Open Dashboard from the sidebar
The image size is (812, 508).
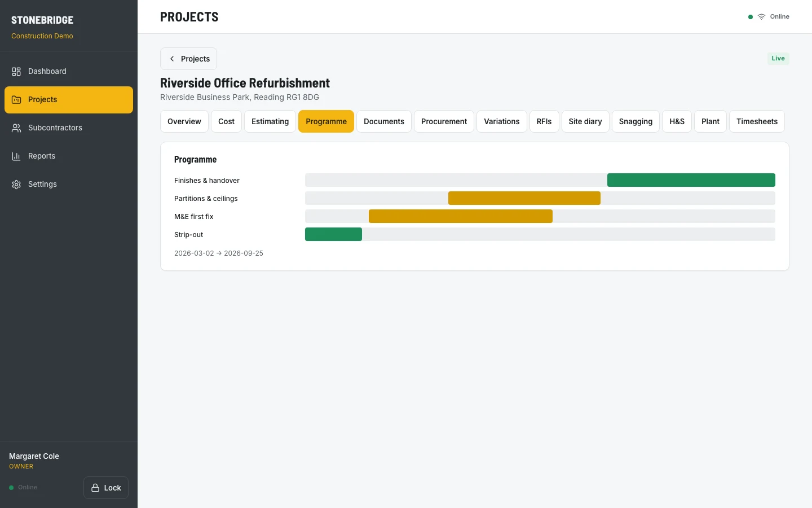(69, 72)
